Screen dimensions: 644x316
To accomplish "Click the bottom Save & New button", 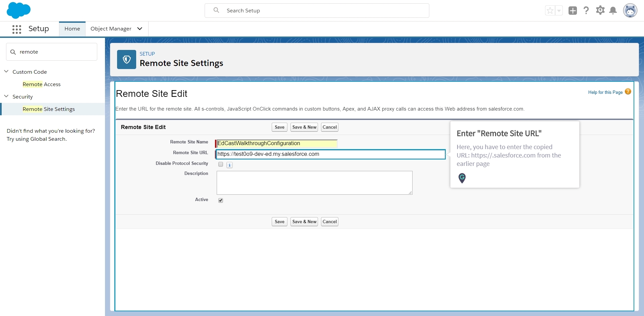I will click(304, 222).
